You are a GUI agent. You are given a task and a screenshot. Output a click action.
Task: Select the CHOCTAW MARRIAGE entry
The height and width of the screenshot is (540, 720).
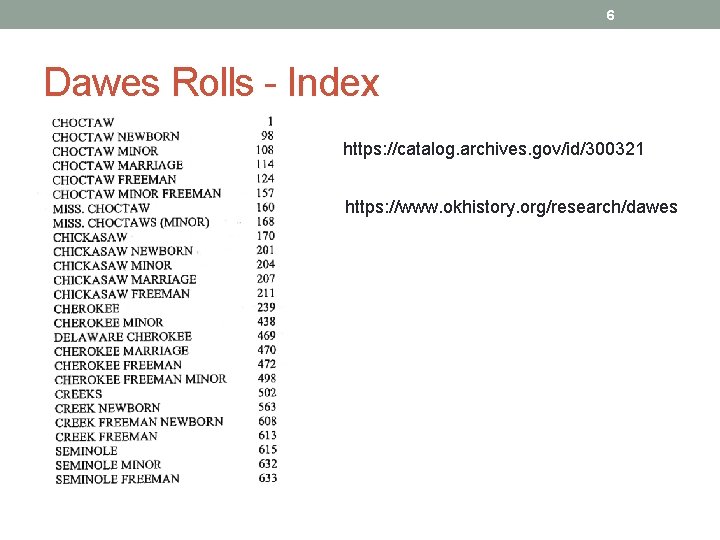(118, 165)
